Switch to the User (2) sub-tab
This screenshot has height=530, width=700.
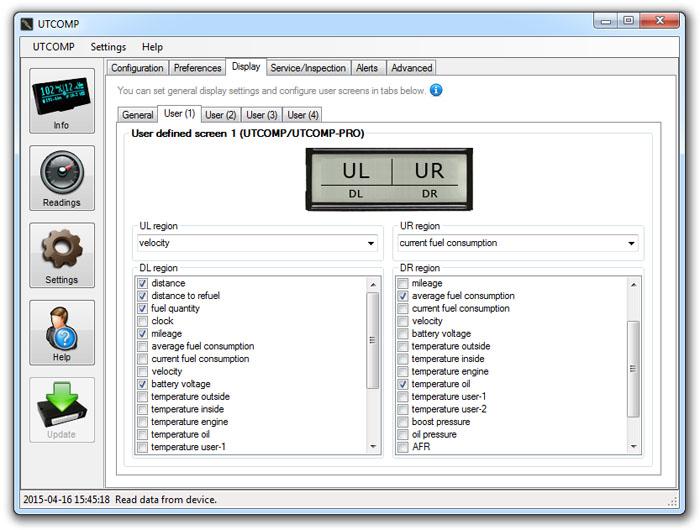(221, 115)
